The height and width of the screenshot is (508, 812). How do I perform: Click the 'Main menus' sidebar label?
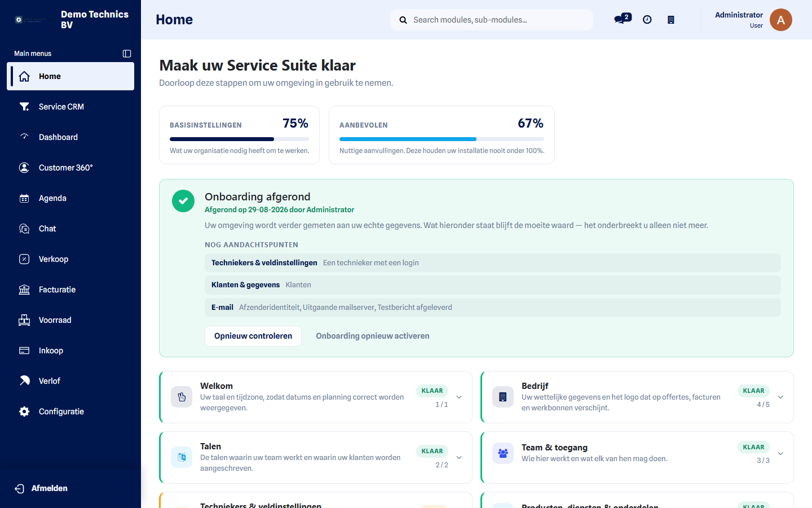(x=33, y=54)
